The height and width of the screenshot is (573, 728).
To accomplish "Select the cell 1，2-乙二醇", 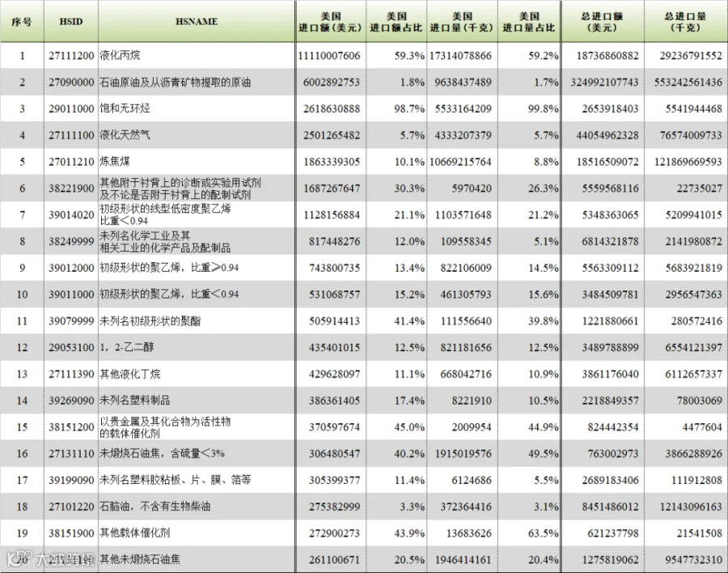I will (126, 347).
